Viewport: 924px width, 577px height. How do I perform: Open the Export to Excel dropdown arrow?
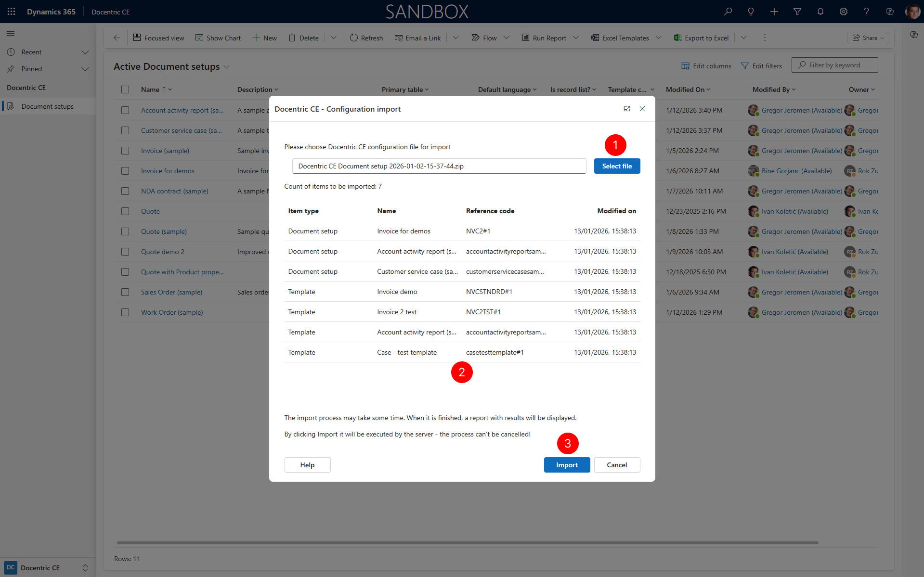point(743,38)
